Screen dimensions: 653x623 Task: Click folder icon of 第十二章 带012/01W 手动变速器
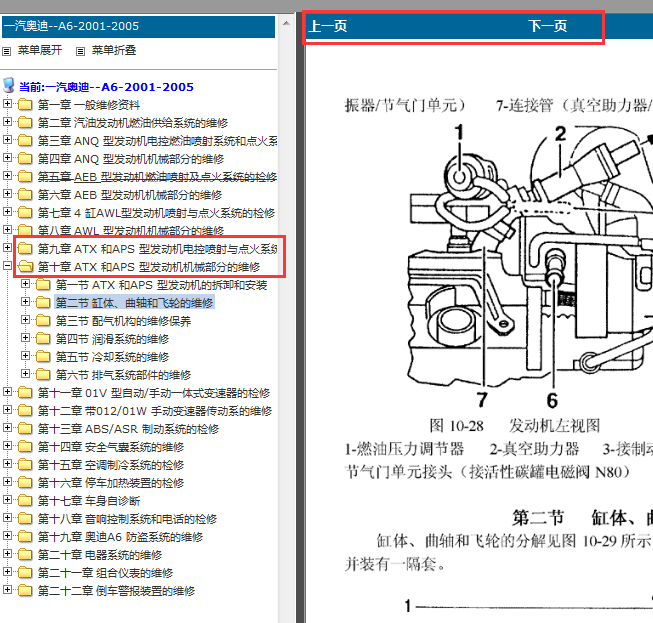tap(25, 411)
